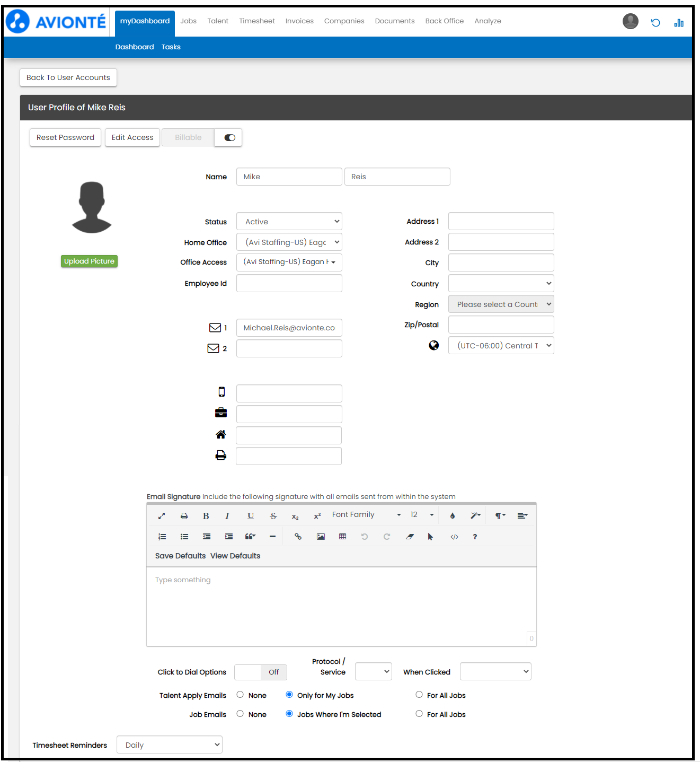Expand the Timesheet Reminders dropdown
This screenshot has width=700, height=762.
170,745
